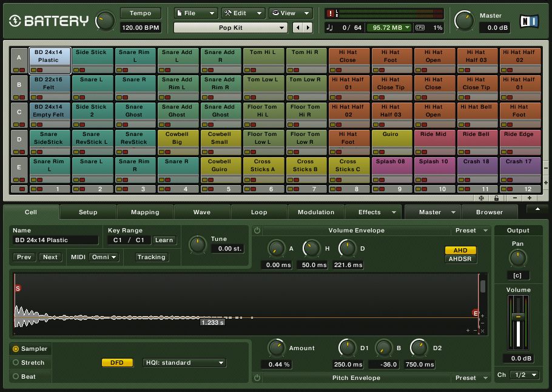
Task: Open the HQI: standard quality dropdown
Action: (184, 362)
